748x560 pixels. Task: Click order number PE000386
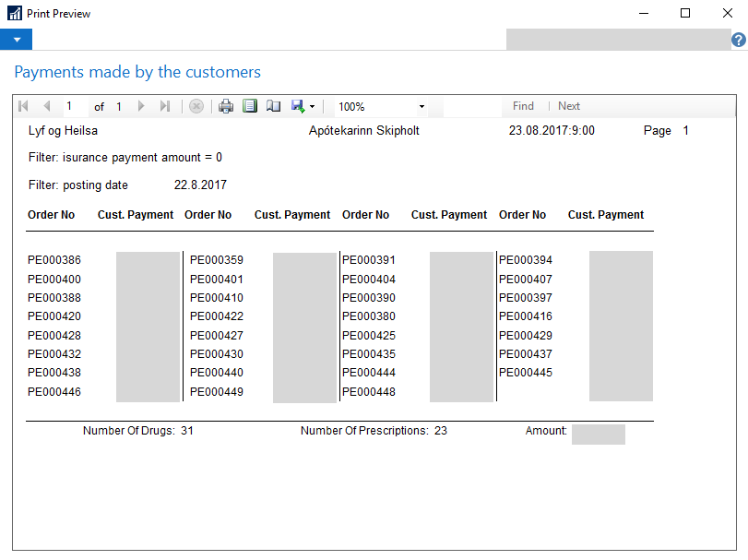[x=54, y=260]
